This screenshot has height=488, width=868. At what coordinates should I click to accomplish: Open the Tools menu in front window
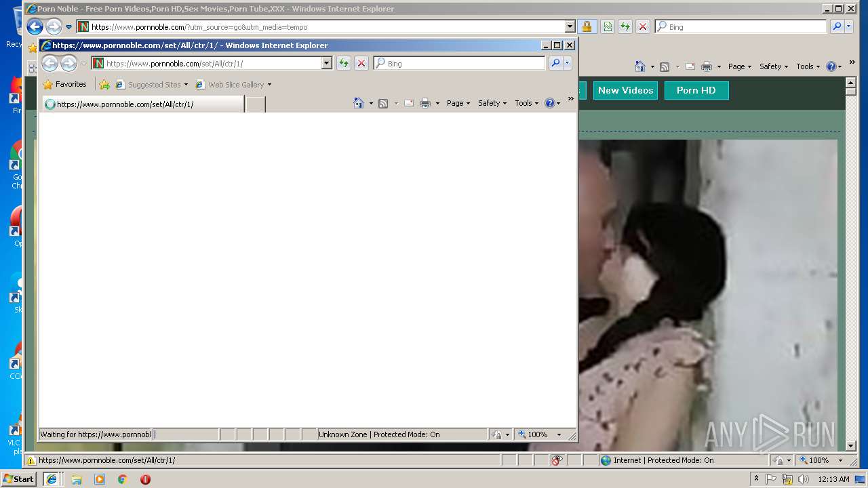coord(527,103)
